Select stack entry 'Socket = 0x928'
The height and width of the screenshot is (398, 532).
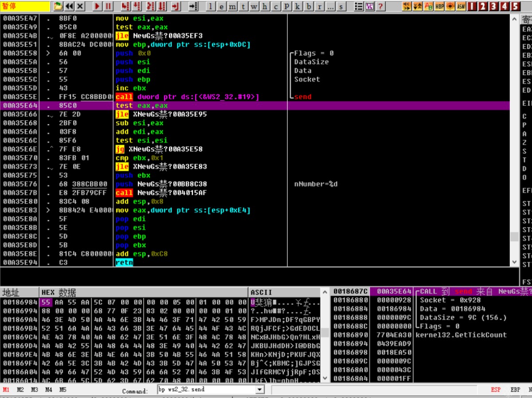pyautogui.click(x=450, y=300)
